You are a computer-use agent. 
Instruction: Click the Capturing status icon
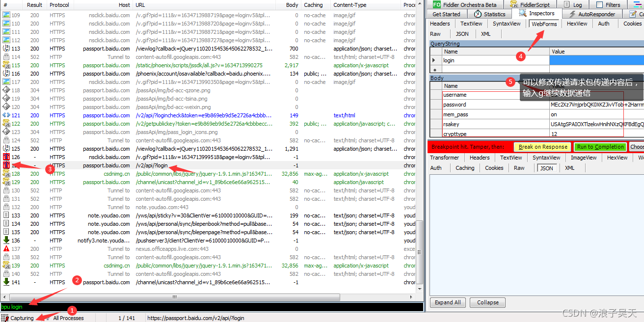[5, 318]
